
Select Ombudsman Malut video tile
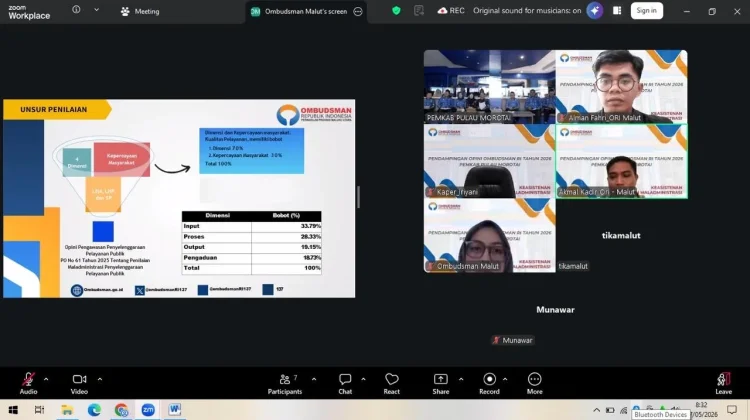(x=489, y=236)
